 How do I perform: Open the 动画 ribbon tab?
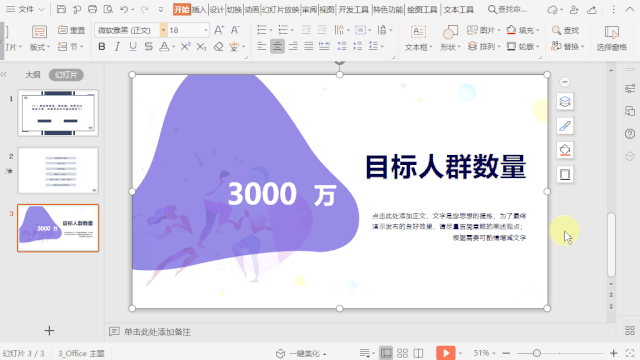(x=252, y=10)
